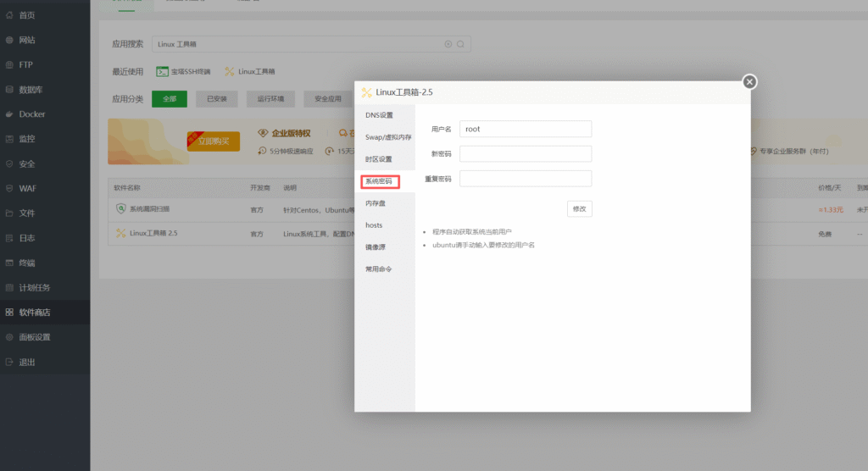
Task: Open the 数据库 database sidebar icon
Action: click(10, 90)
